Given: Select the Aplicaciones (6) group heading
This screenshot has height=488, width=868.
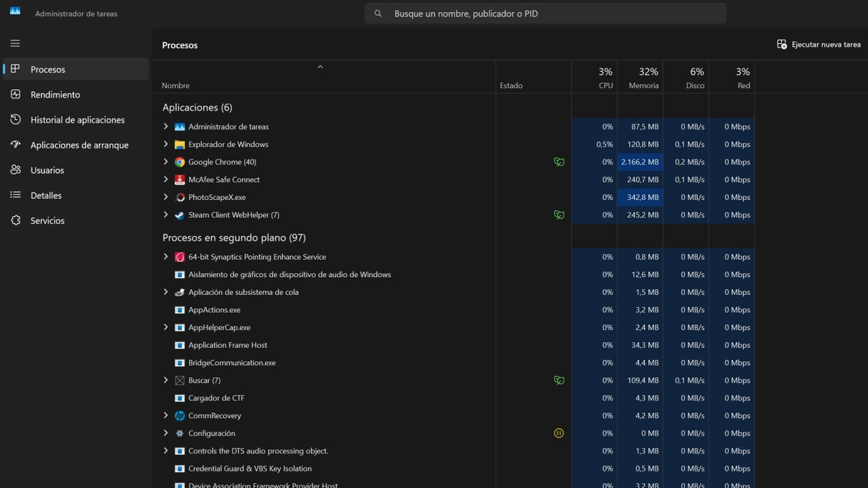Looking at the screenshot, I should tap(197, 108).
